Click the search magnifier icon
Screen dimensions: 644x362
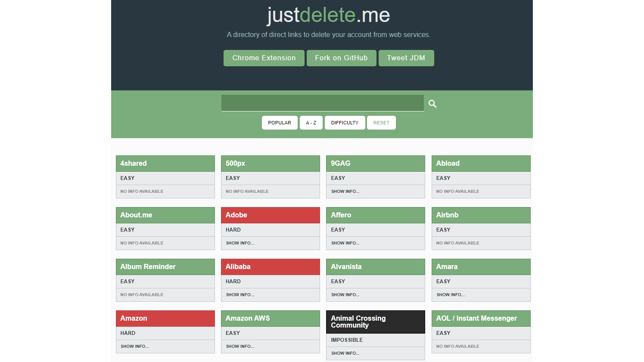432,104
